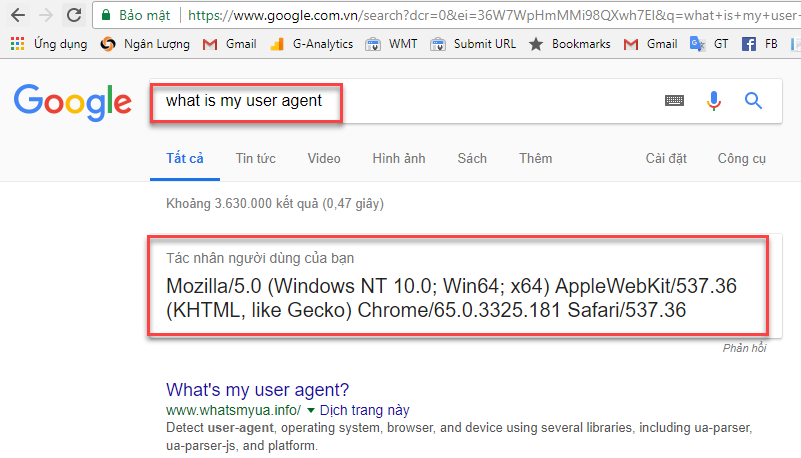
Task: Click the Detect user-agent snippet description
Action: point(459,437)
